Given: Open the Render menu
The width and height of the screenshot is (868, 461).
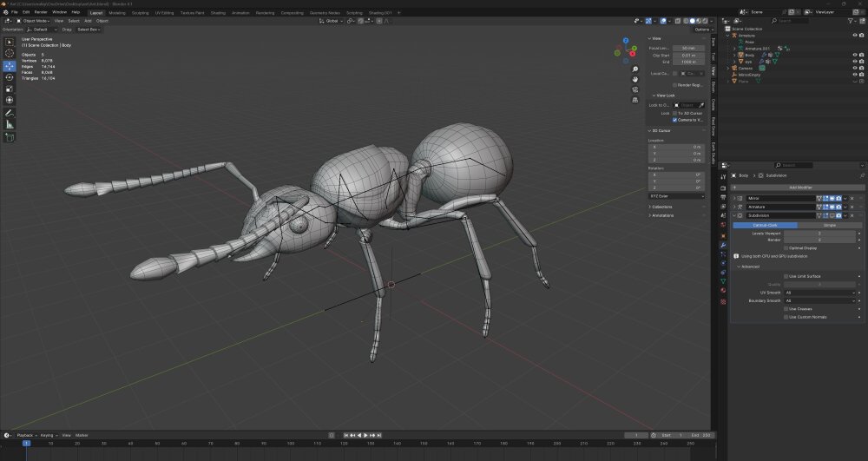Looking at the screenshot, I should 41,12.
